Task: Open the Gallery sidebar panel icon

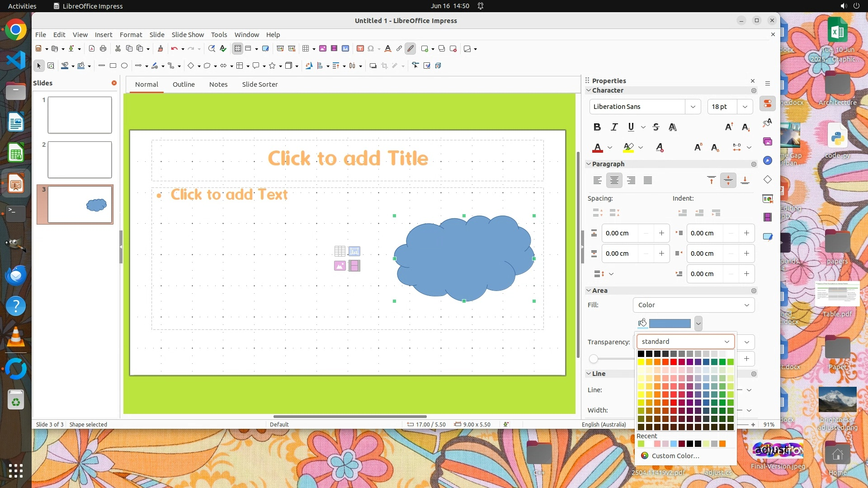Action: (x=768, y=141)
